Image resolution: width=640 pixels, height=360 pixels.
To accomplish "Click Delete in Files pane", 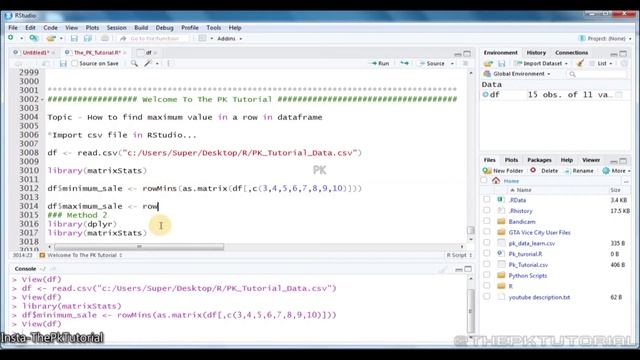I will (544, 171).
